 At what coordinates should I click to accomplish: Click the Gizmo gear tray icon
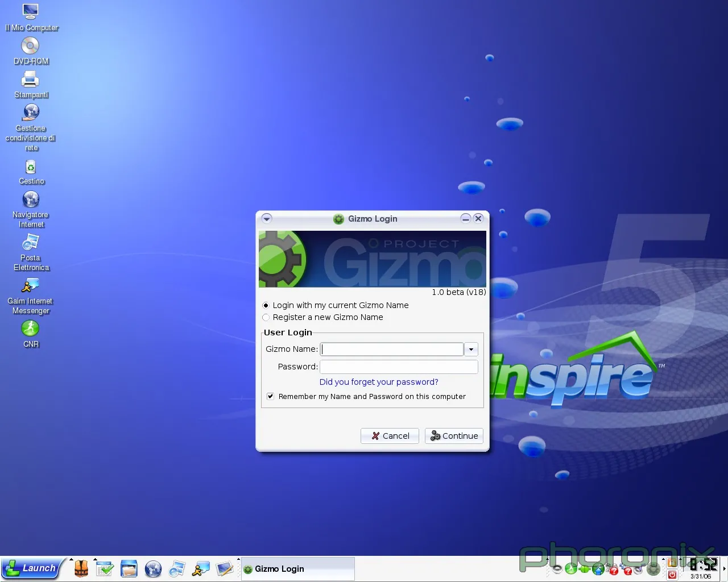[x=653, y=569]
